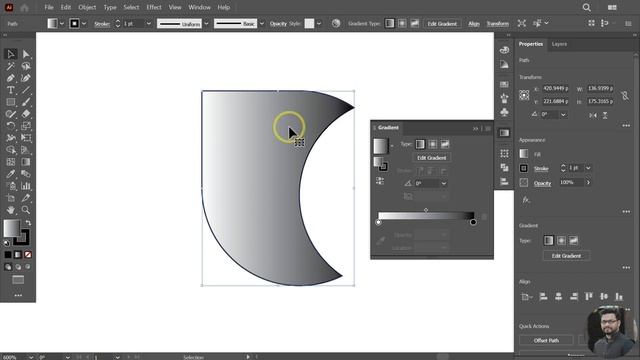Image resolution: width=640 pixels, height=360 pixels.
Task: Select the Magic Wand tool
Action: point(11,66)
